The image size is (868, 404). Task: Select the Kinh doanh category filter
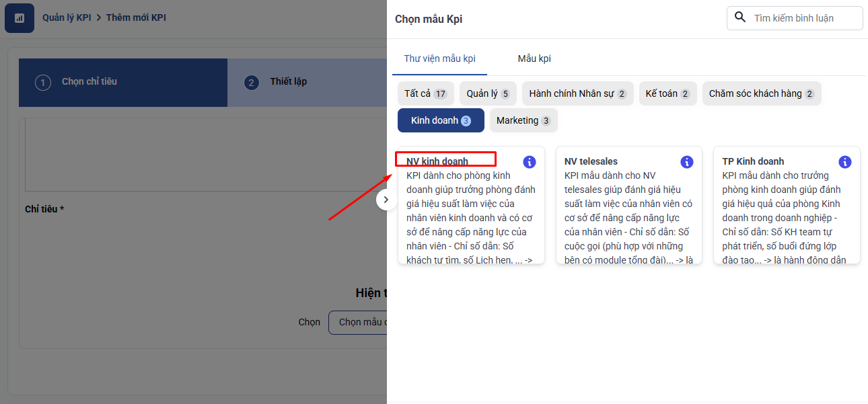(x=441, y=120)
